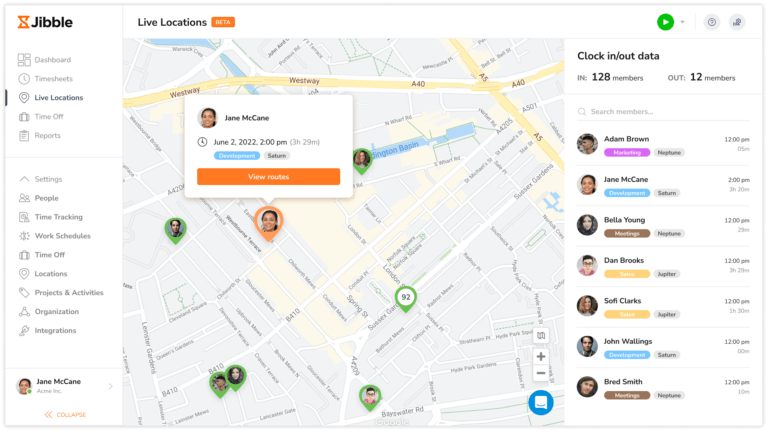Zoom in the map with plus button

coord(541,357)
